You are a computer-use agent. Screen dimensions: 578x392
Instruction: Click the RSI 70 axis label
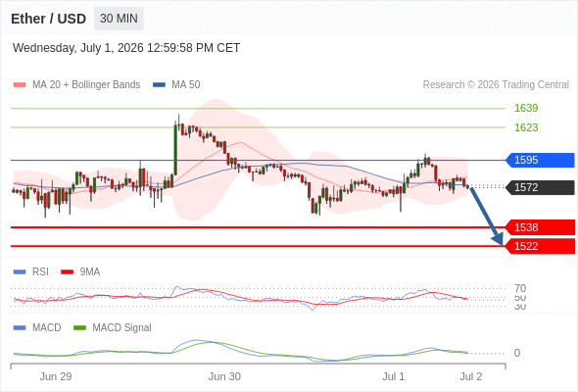[520, 288]
